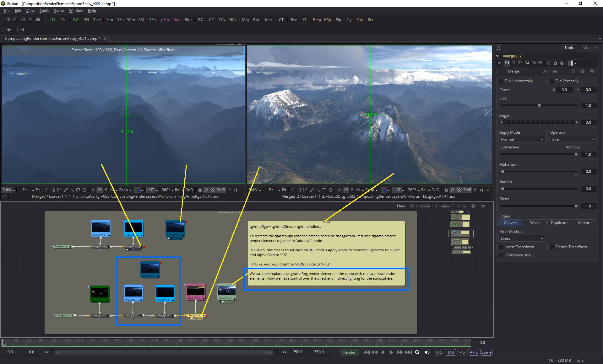Open Filter Method Linear dropdown
This screenshot has width=603, height=364.
(x=522, y=238)
